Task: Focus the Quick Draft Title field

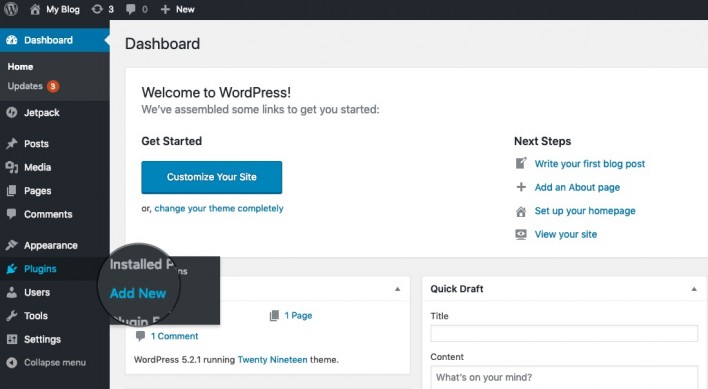Action: tap(564, 333)
